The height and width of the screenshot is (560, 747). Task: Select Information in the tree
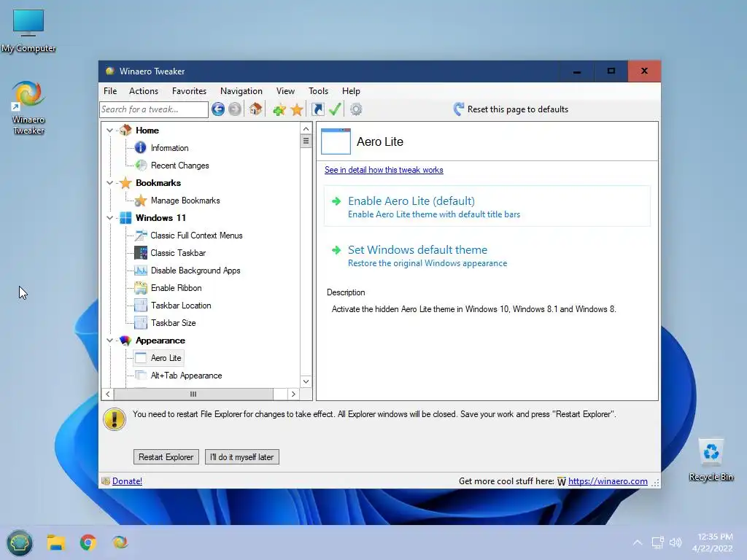click(169, 148)
